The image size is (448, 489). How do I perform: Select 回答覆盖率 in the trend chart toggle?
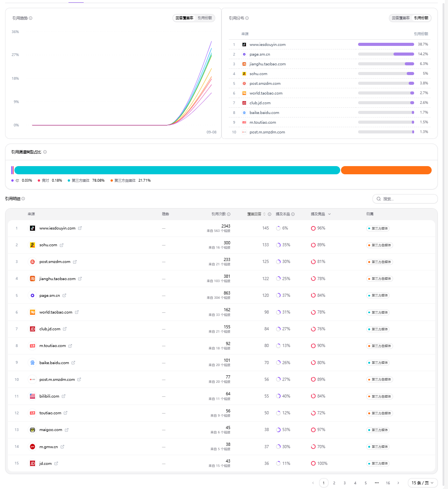pos(184,18)
